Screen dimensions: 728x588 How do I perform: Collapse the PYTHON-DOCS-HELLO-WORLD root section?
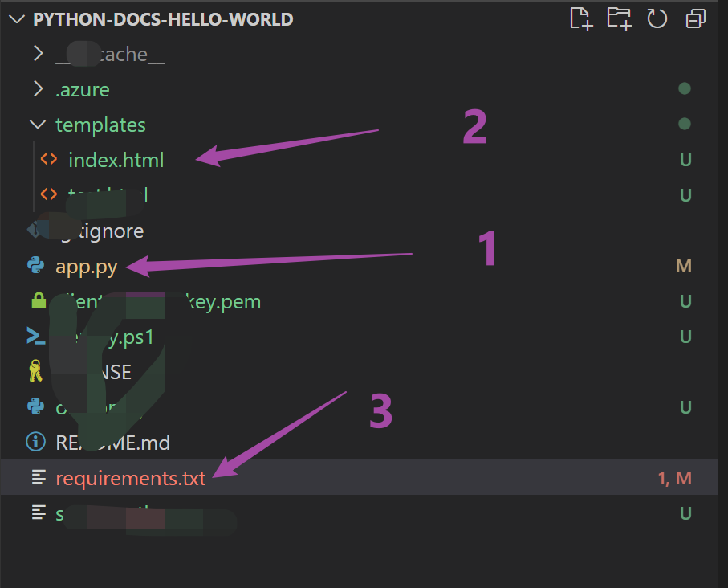[x=17, y=19]
